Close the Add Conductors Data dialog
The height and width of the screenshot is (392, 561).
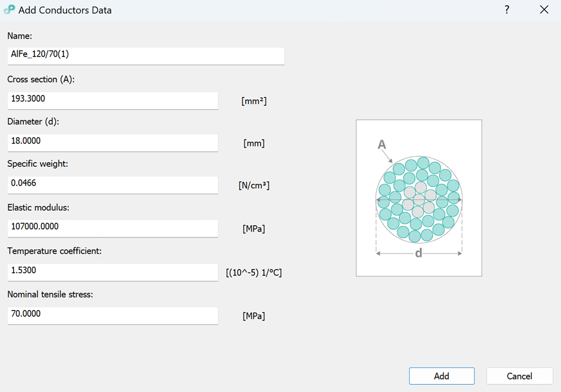[544, 10]
